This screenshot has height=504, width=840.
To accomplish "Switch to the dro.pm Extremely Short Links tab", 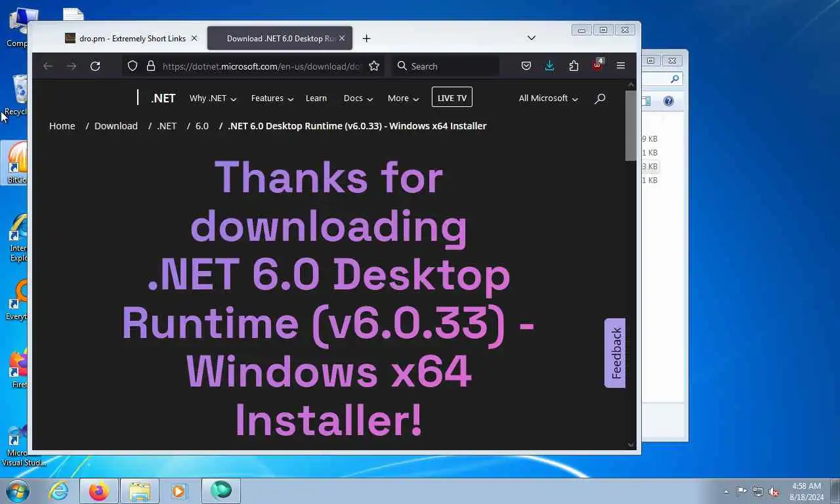I will click(x=131, y=38).
